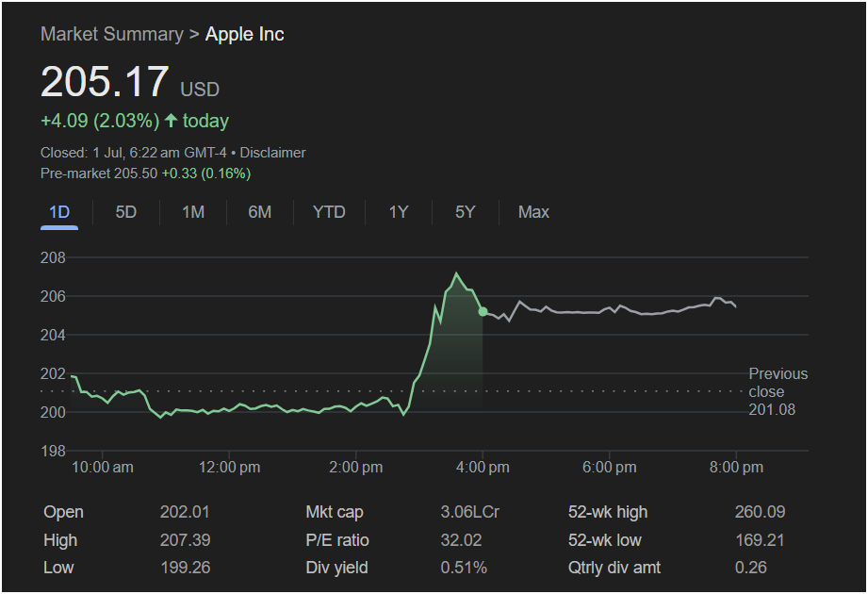
Task: Click the after-hours grey line end point
Action: [735, 306]
